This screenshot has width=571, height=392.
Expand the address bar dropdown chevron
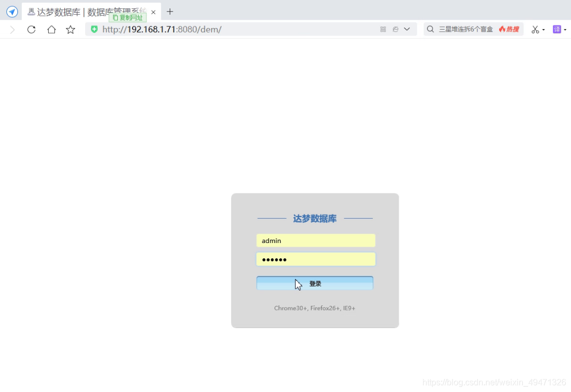(407, 29)
